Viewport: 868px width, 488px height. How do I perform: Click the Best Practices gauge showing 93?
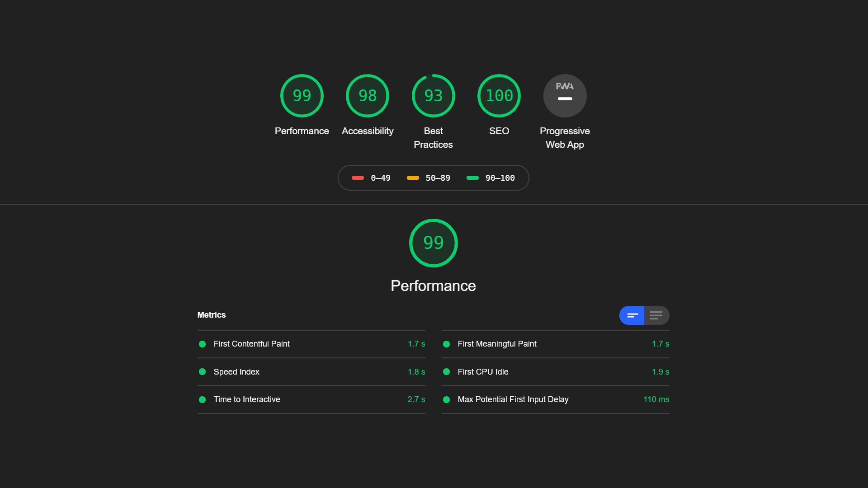(433, 96)
